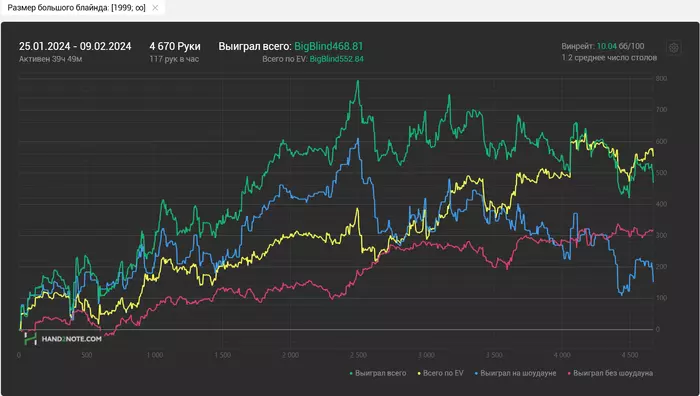Screen dimensions: 700x396
Task: Click the pink legend dot for non-showdown
Action: tap(569, 373)
